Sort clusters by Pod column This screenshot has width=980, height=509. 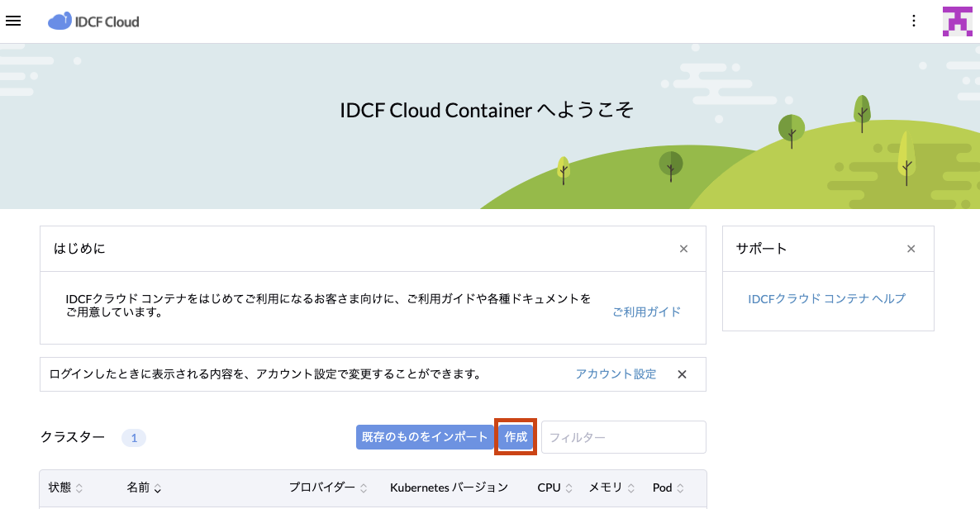(668, 488)
